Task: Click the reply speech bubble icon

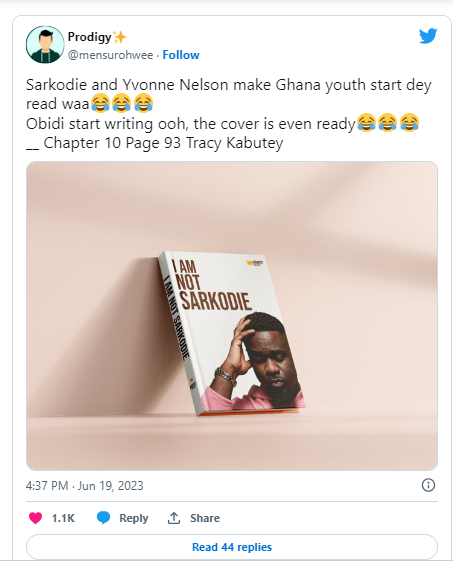Action: click(103, 518)
